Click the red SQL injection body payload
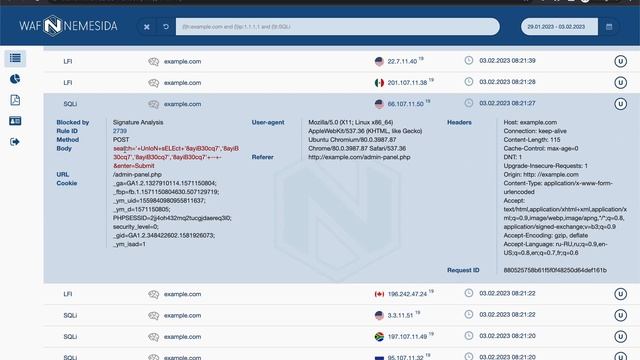 [176, 157]
